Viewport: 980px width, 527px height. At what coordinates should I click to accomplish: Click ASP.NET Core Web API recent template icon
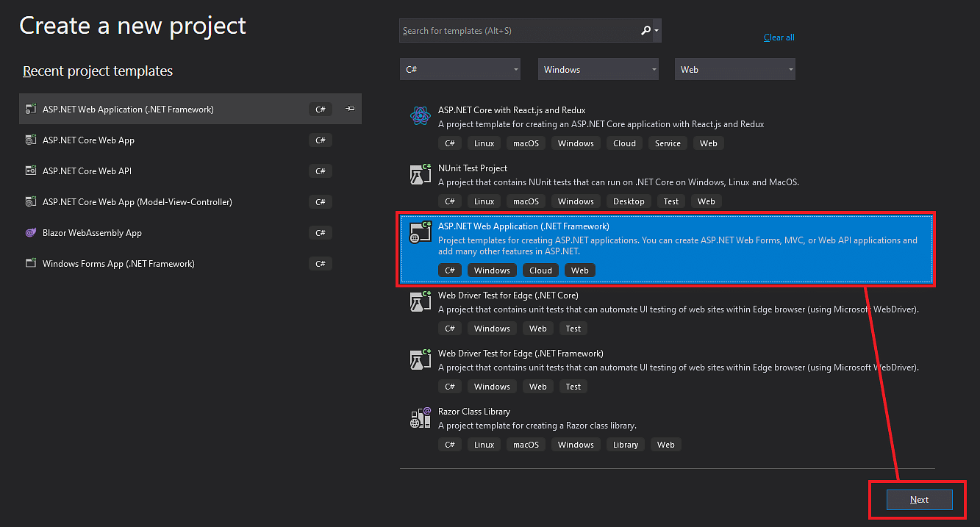[31, 171]
